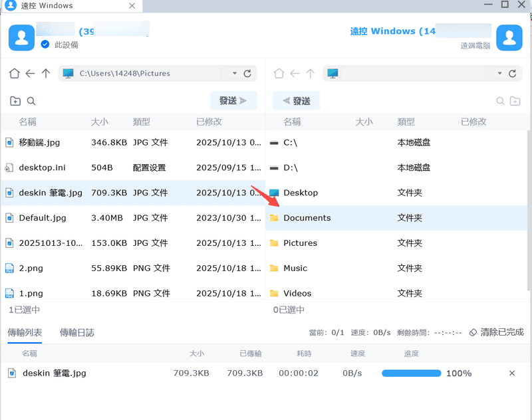This screenshot has height=420, width=532.
Task: Refresh the remote file list
Action: pyautogui.click(x=512, y=73)
